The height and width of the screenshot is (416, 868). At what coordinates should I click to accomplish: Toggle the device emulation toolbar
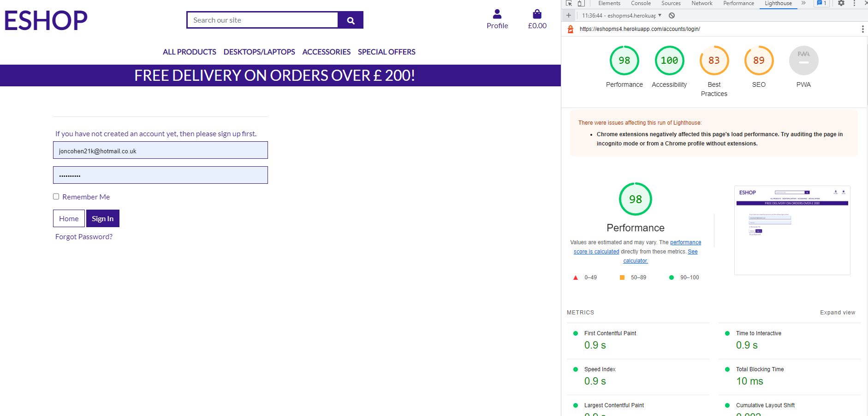click(581, 3)
